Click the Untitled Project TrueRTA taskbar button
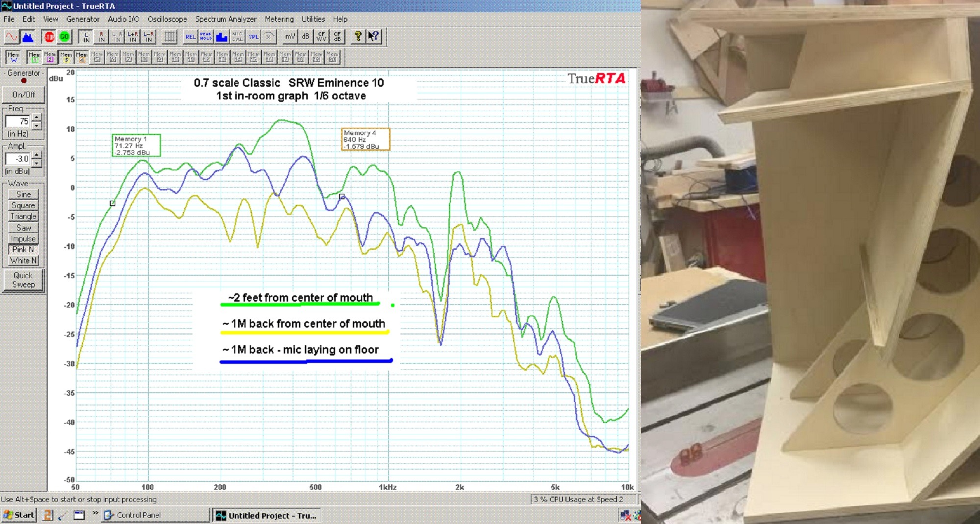 (x=267, y=516)
